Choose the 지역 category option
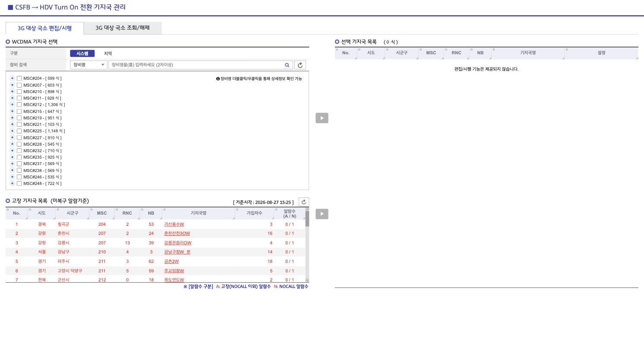Image resolution: width=644 pixels, height=350 pixels. coord(108,53)
